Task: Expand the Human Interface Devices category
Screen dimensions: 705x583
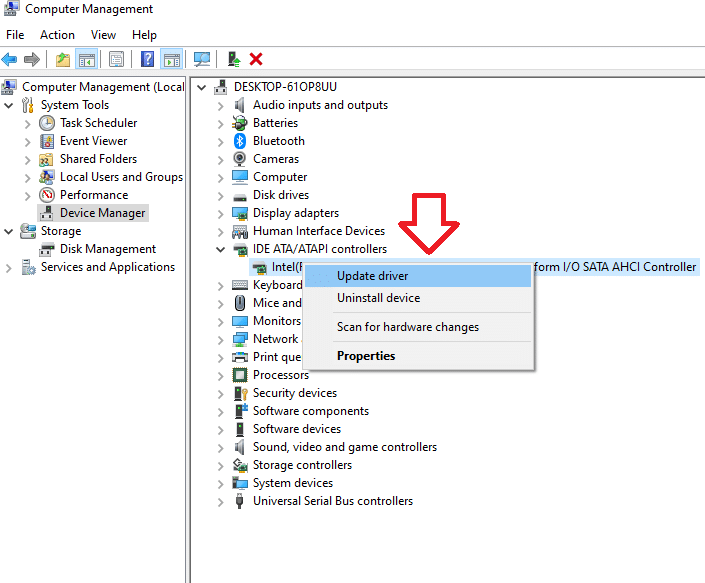Action: (220, 232)
